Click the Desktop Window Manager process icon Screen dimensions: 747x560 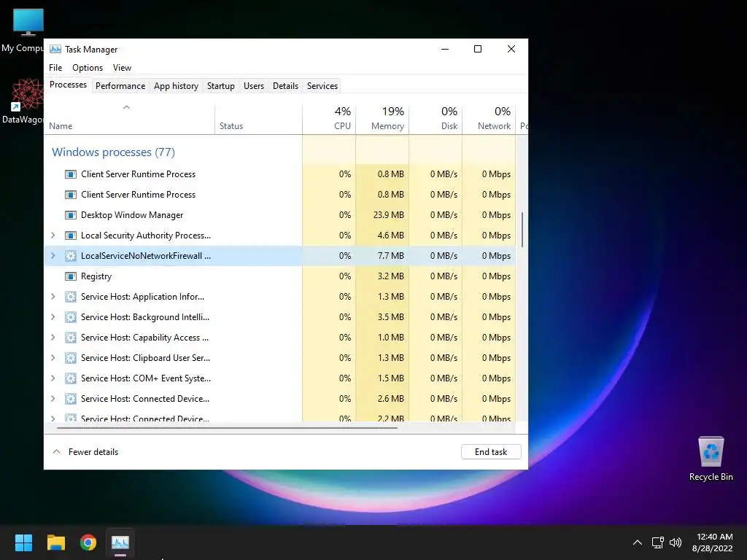pos(71,215)
